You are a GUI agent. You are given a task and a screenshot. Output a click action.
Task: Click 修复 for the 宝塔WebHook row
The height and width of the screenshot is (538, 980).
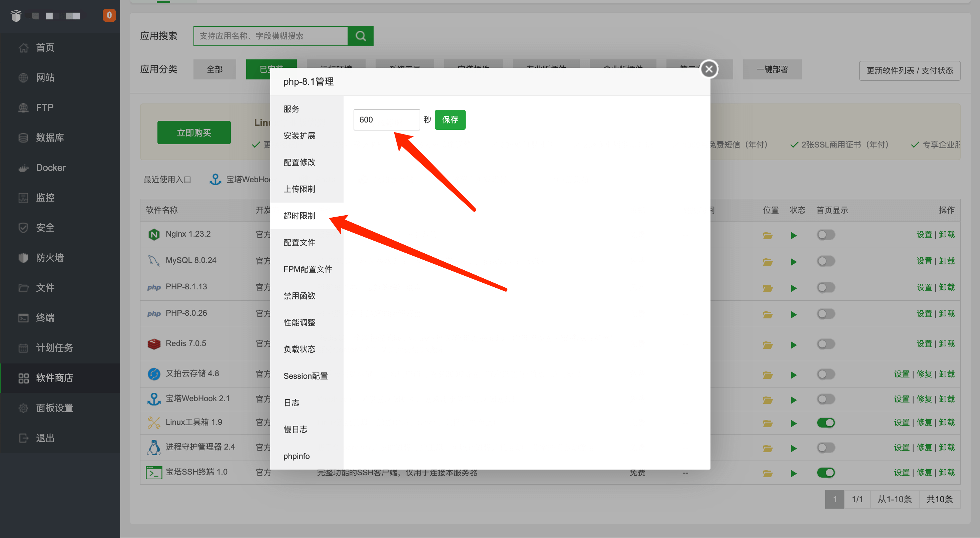pos(924,399)
